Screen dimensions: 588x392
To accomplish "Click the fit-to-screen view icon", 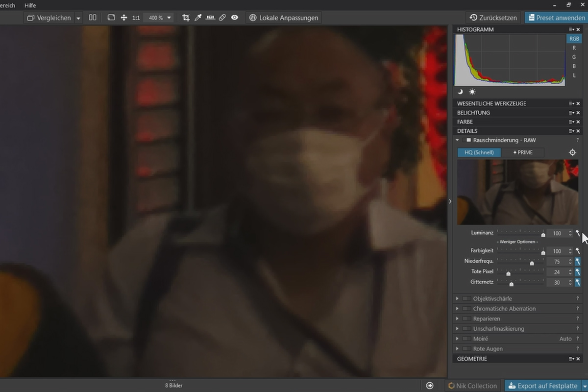I will [111, 18].
